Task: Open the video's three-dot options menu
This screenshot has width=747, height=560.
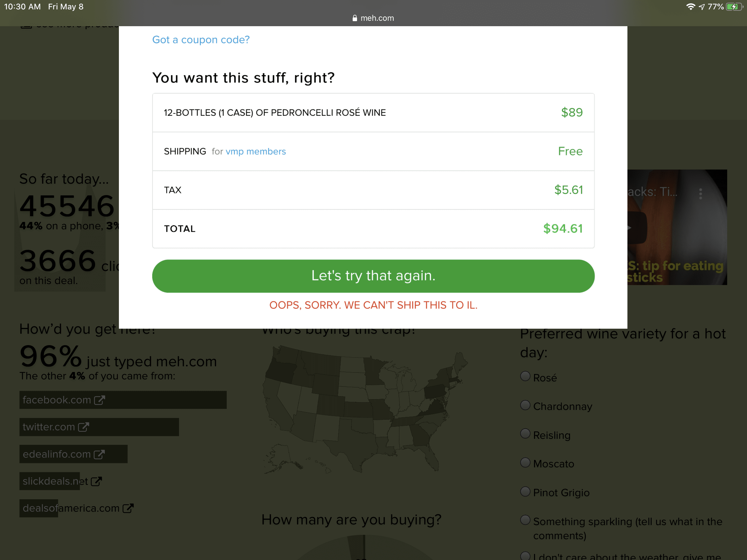Action: tap(701, 194)
